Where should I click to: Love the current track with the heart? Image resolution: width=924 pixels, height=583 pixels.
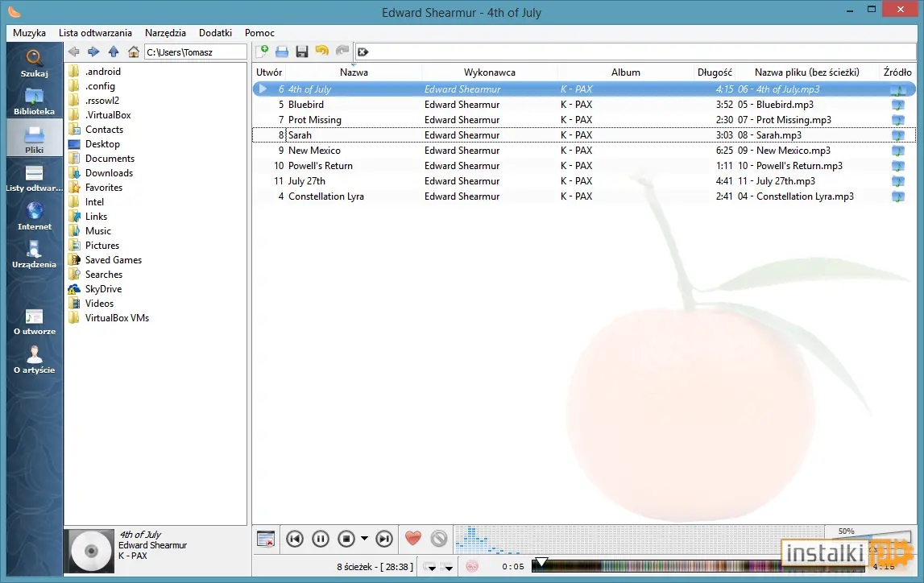(413, 538)
